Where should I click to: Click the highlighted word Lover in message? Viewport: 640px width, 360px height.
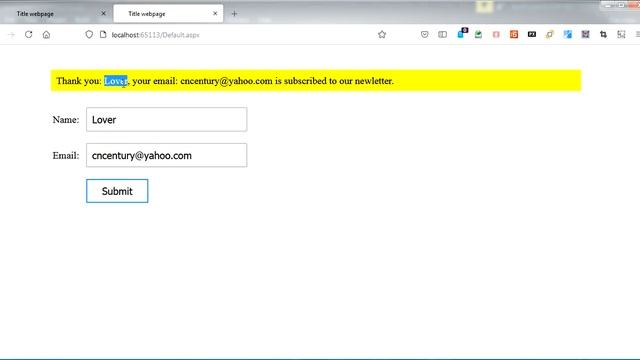point(116,81)
